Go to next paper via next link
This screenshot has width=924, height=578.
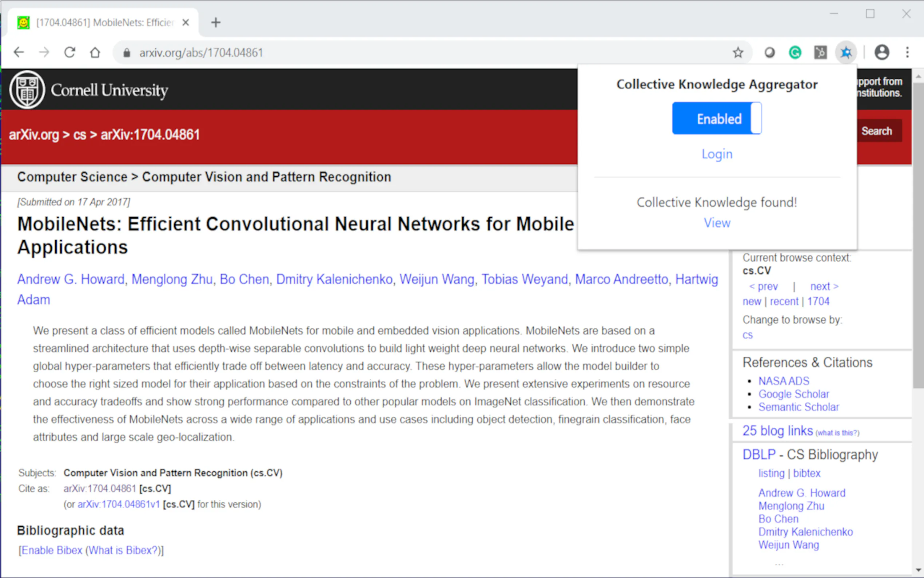point(824,286)
